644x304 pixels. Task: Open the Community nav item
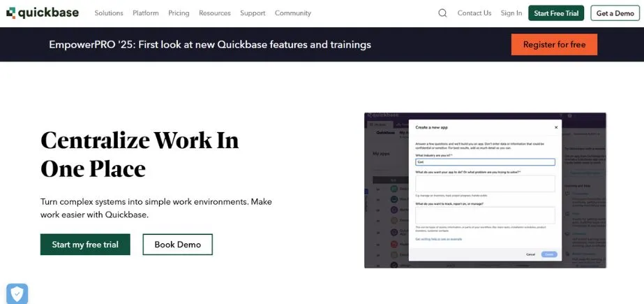293,13
